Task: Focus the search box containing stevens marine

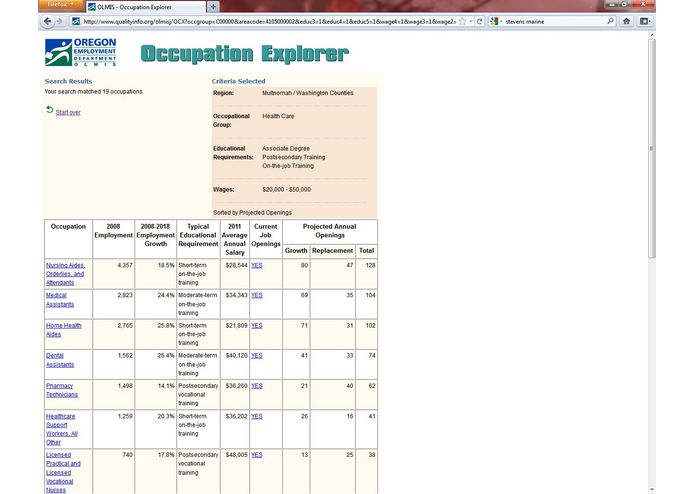Action: 554,21
